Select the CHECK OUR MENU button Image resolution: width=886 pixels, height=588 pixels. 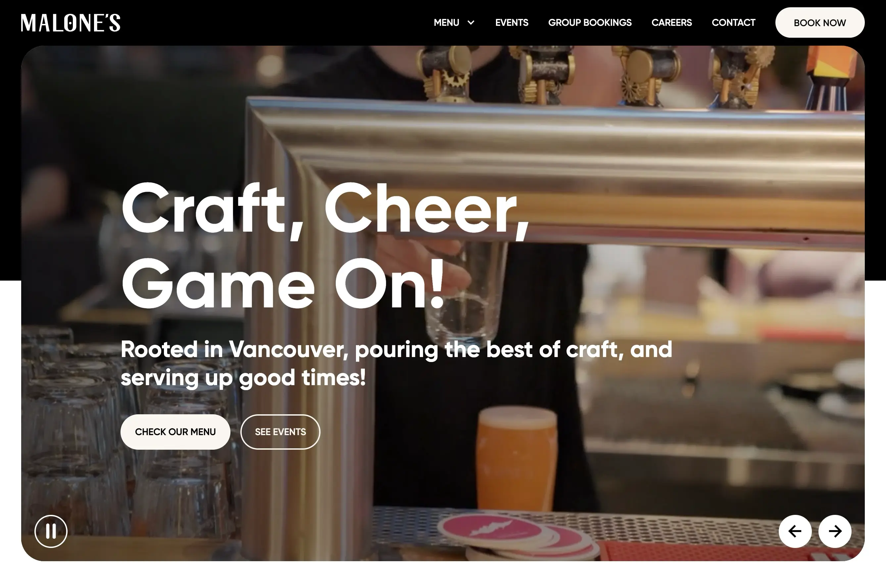click(175, 431)
